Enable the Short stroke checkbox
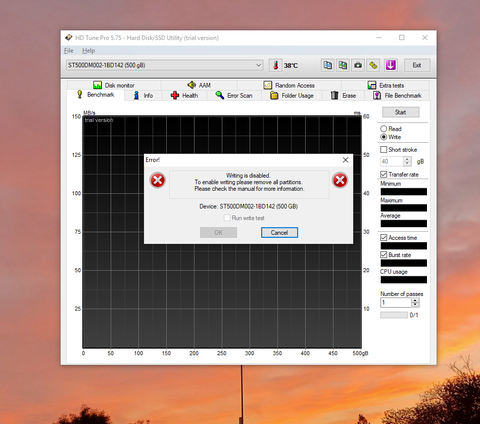This screenshot has height=424, width=480. [x=384, y=150]
